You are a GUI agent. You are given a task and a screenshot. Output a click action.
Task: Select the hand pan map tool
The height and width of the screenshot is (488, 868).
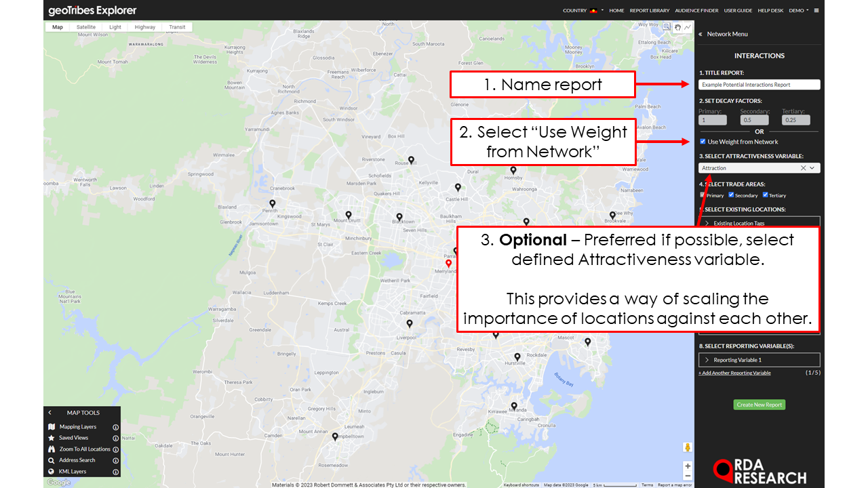coord(677,27)
